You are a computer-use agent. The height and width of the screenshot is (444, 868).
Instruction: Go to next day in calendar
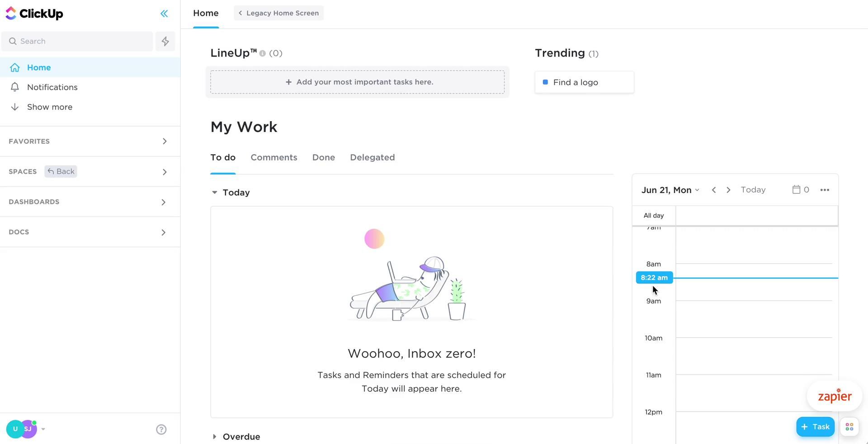tap(728, 190)
